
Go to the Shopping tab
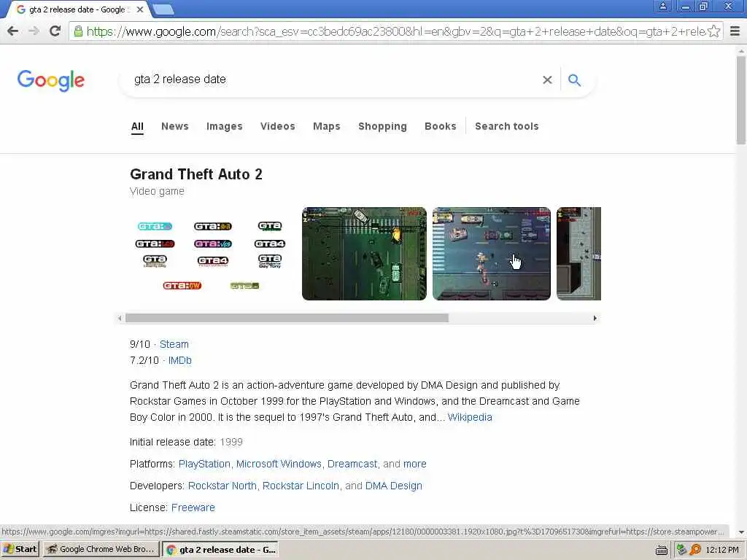coord(382,127)
